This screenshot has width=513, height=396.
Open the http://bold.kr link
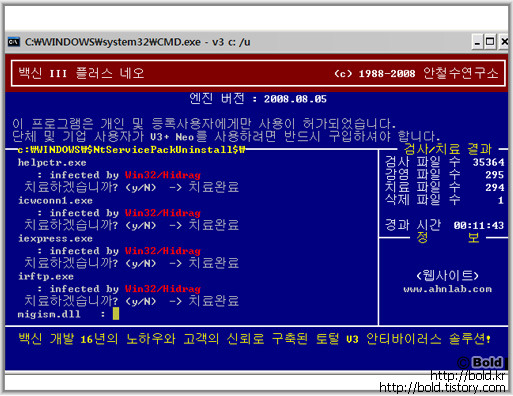[468, 376]
